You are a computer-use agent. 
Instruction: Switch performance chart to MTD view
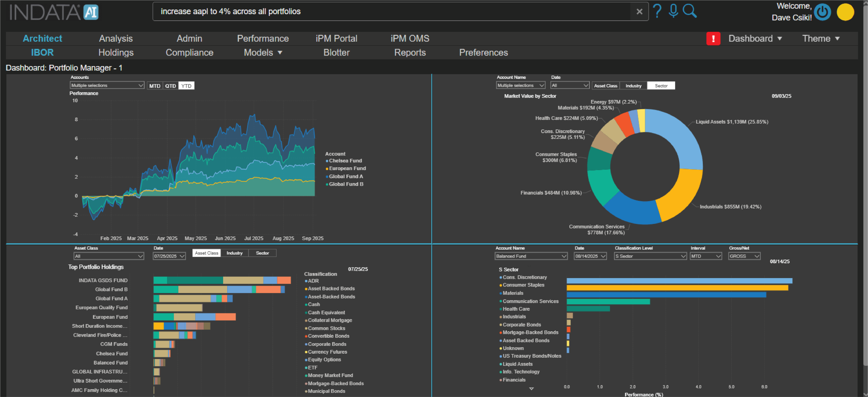click(x=155, y=85)
